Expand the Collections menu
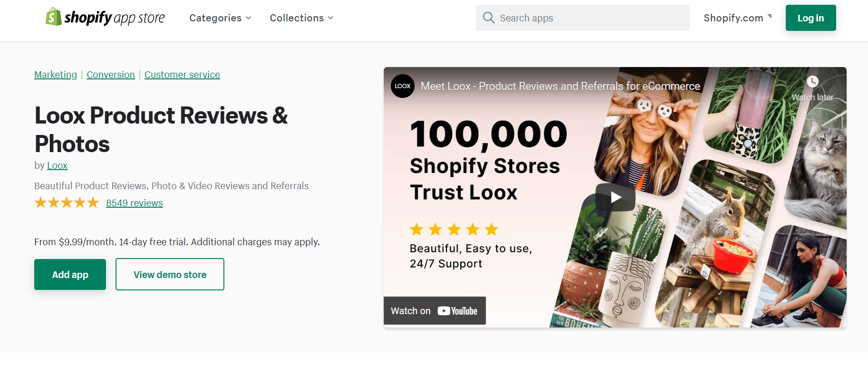 pyautogui.click(x=302, y=18)
